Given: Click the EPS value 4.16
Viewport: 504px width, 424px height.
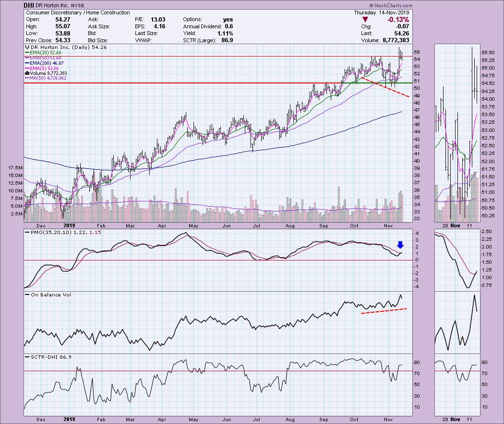Looking at the screenshot, I should click(x=159, y=26).
